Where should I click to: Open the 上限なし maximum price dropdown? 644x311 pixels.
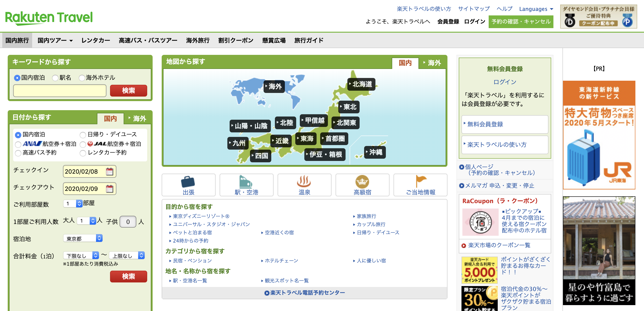(x=127, y=255)
